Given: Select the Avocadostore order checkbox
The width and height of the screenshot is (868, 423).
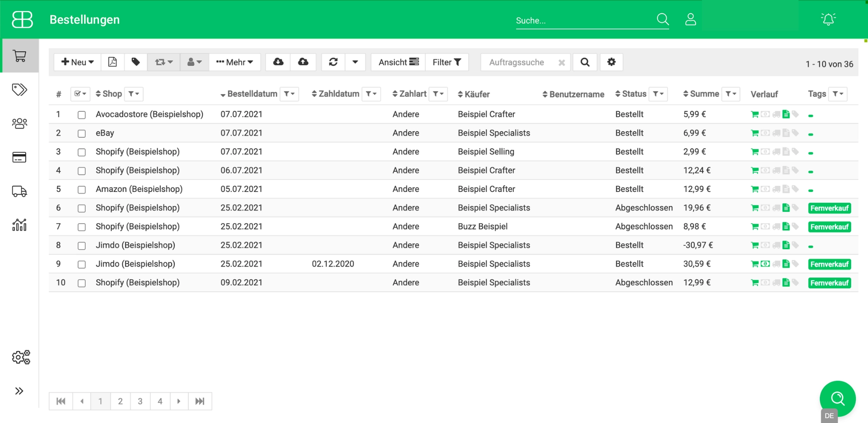Looking at the screenshot, I should pyautogui.click(x=82, y=115).
